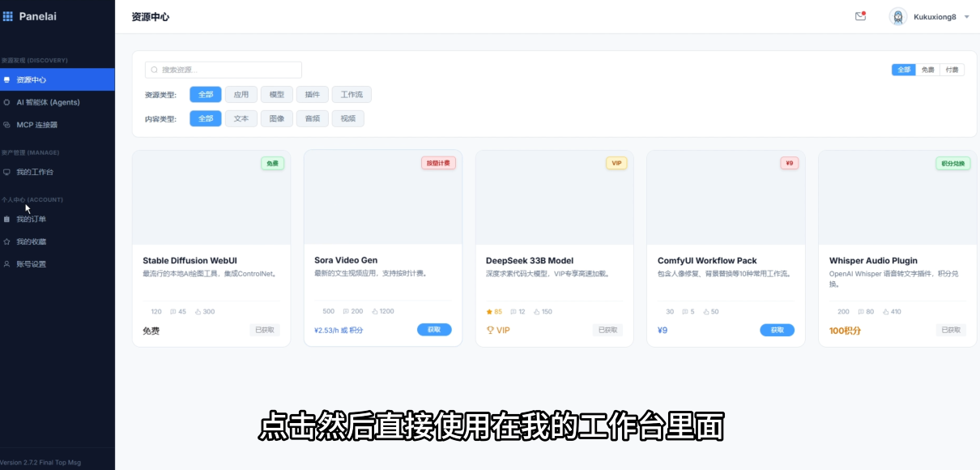Open 我的收藏 sidebar item

click(x=57, y=241)
